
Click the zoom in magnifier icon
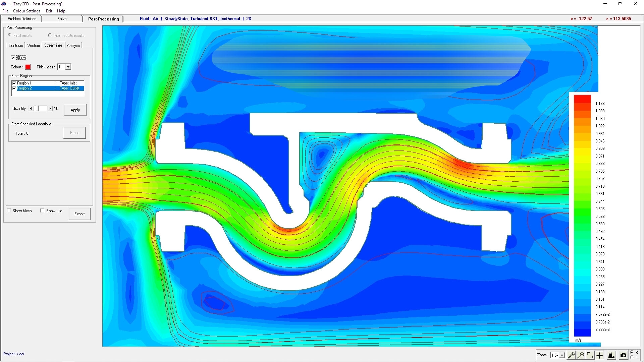point(571,355)
